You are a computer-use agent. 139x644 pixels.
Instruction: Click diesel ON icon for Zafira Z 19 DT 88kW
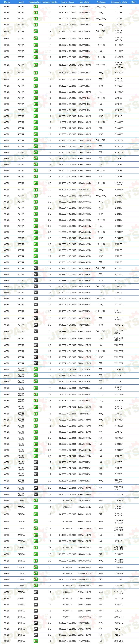(x=36, y=611)
